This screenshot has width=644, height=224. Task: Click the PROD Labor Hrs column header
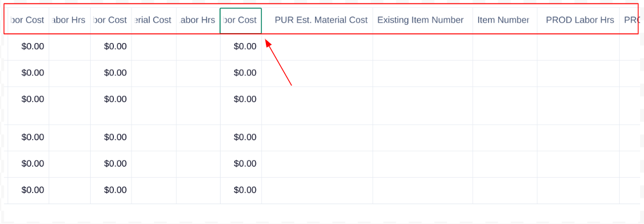point(578,20)
